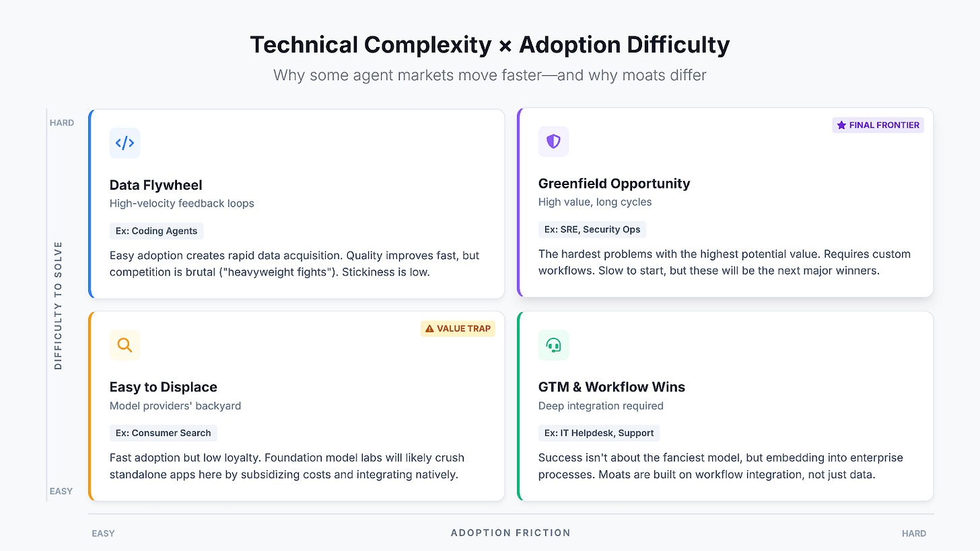Screen dimensions: 980x551
Task: Click the star icon in Final Frontier badge
Action: coord(841,125)
